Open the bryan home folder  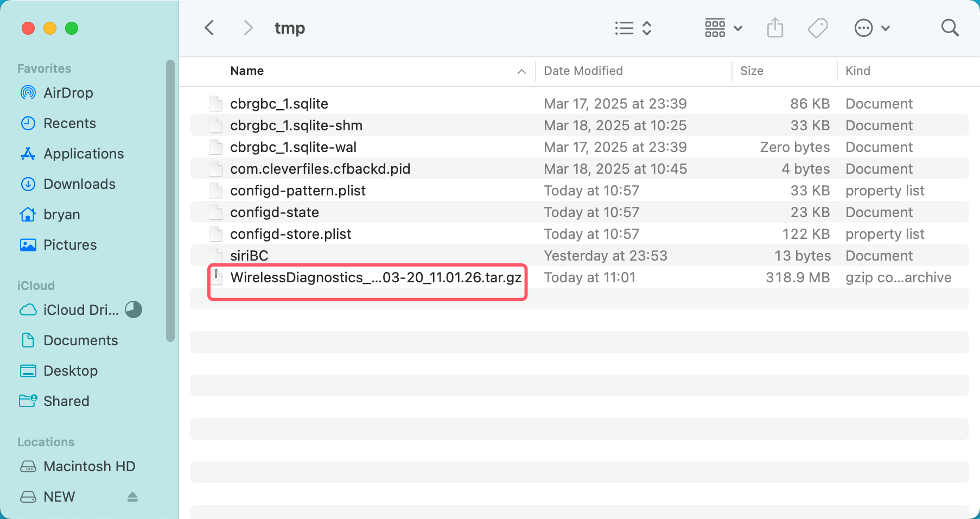click(61, 214)
